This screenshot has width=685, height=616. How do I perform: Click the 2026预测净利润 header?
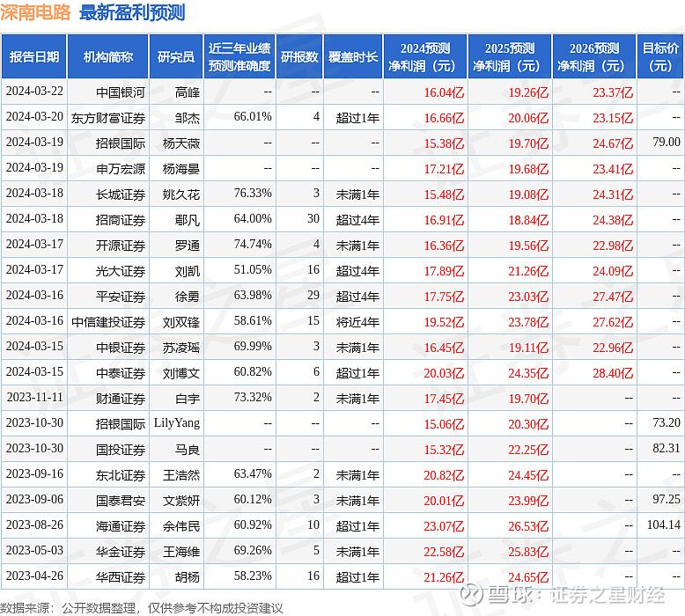pos(594,56)
